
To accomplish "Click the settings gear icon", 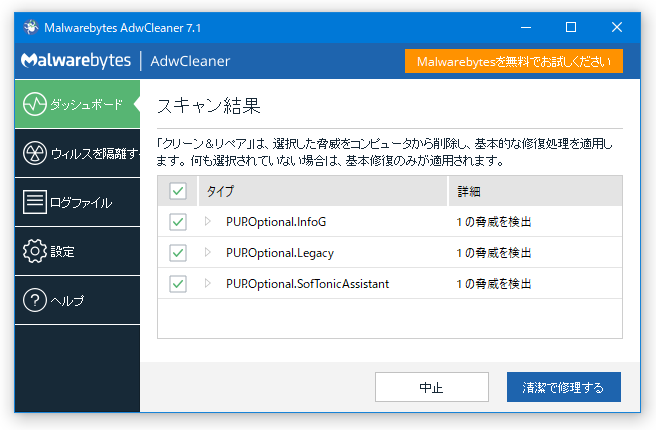I will point(35,251).
